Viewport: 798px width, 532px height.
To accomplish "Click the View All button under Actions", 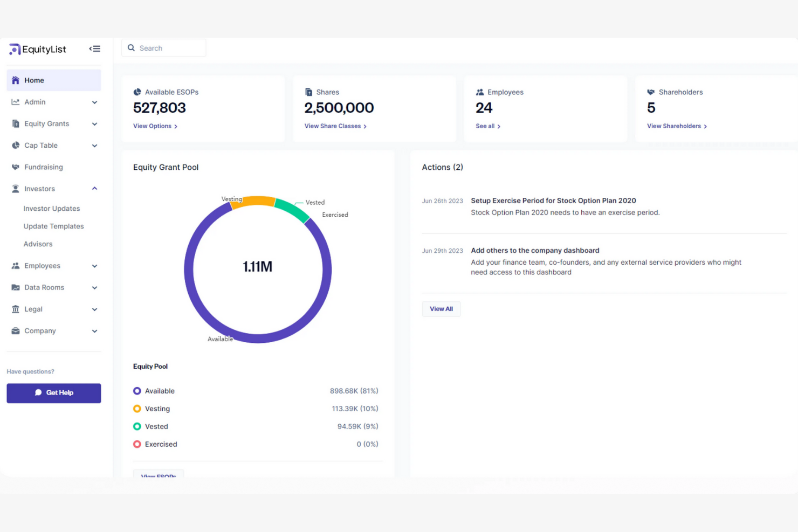I will [x=441, y=308].
